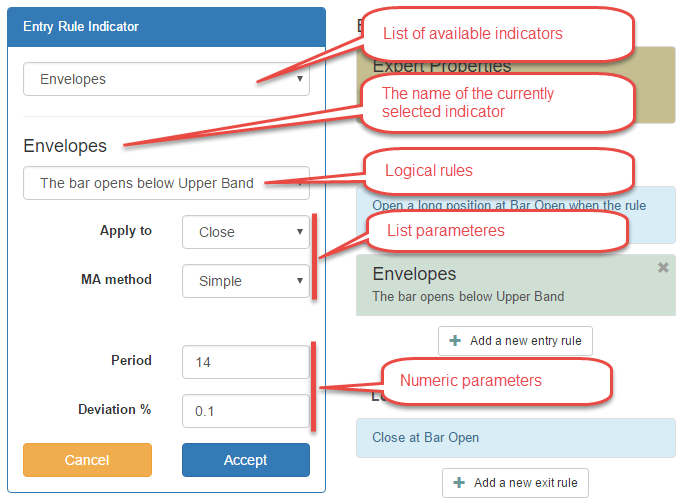This screenshot has width=684, height=503.
Task: Click plus icon to add new entry rule
Action: tap(456, 341)
